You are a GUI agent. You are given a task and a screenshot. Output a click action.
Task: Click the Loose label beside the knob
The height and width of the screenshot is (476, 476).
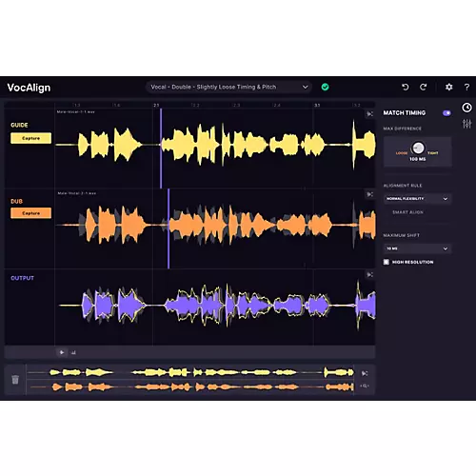(x=402, y=153)
